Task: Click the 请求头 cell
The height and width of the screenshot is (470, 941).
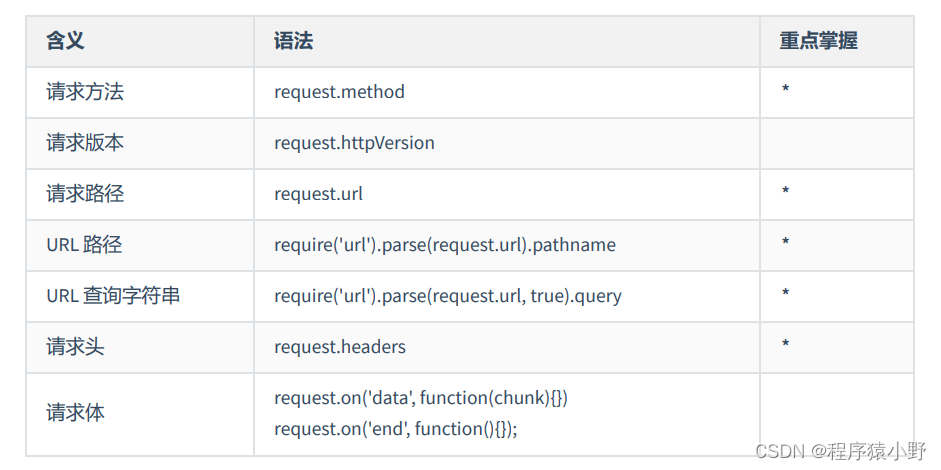Action: coord(75,347)
